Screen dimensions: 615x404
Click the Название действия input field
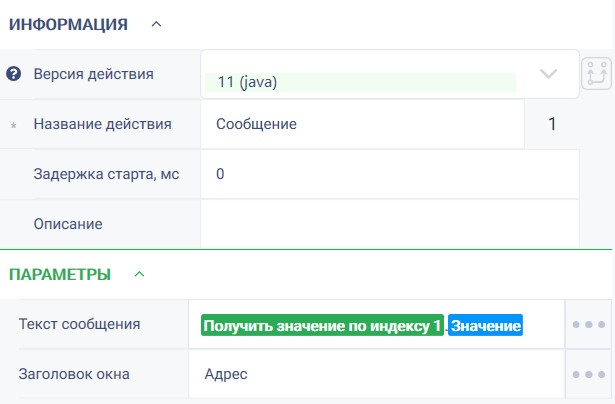(362, 124)
